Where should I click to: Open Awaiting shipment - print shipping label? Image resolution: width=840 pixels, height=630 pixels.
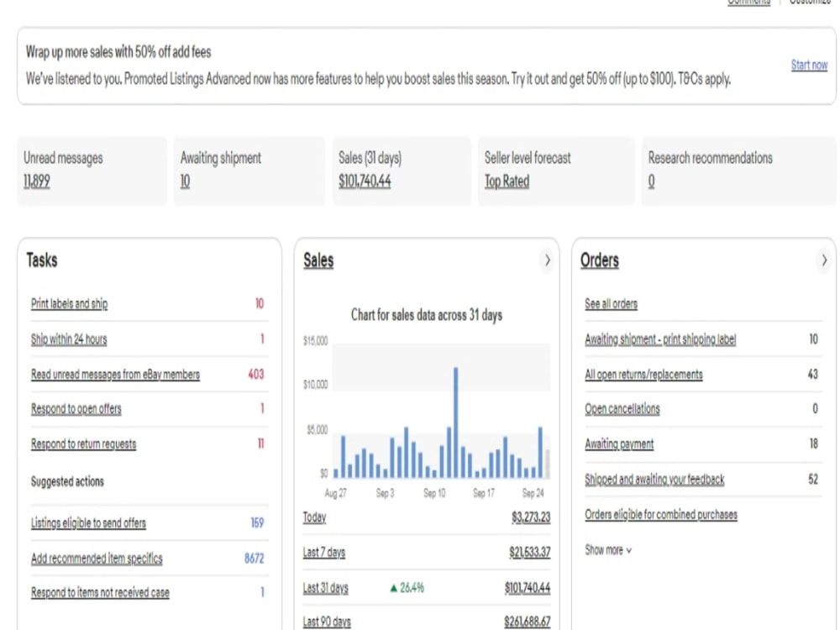660,339
